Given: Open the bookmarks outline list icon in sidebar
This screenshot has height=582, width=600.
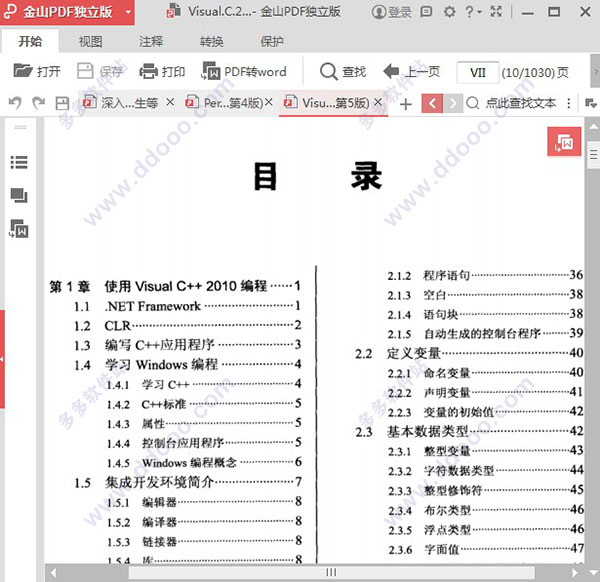Looking at the screenshot, I should tap(19, 162).
